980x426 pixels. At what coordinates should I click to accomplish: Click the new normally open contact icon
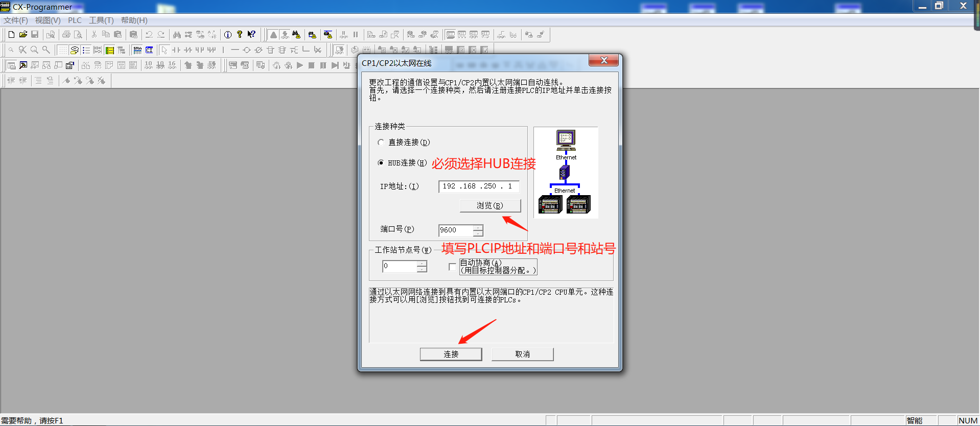(x=176, y=50)
